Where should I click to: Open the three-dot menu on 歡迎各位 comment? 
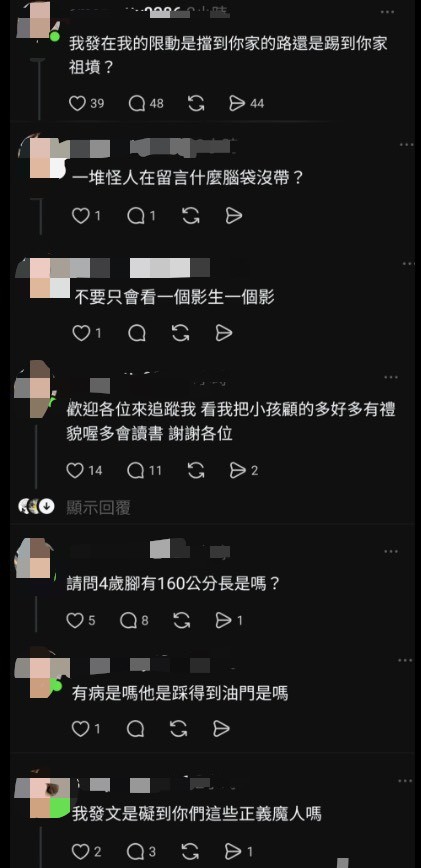391,378
